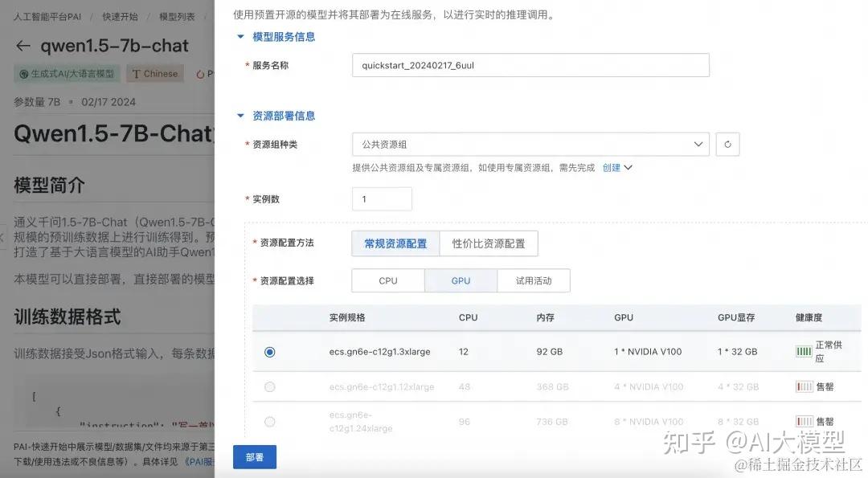Click the 生成式AI/大语言模型 tag
The image size is (868, 478).
pos(67,74)
